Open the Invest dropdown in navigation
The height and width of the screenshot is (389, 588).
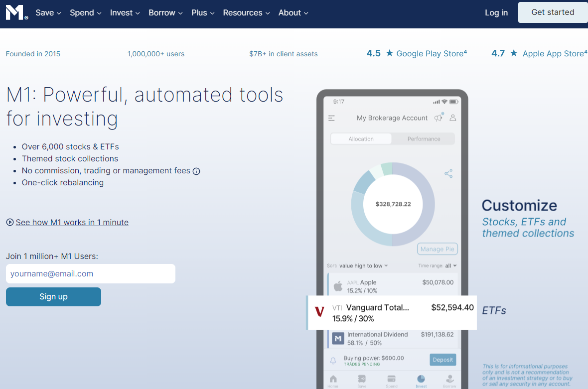point(125,13)
